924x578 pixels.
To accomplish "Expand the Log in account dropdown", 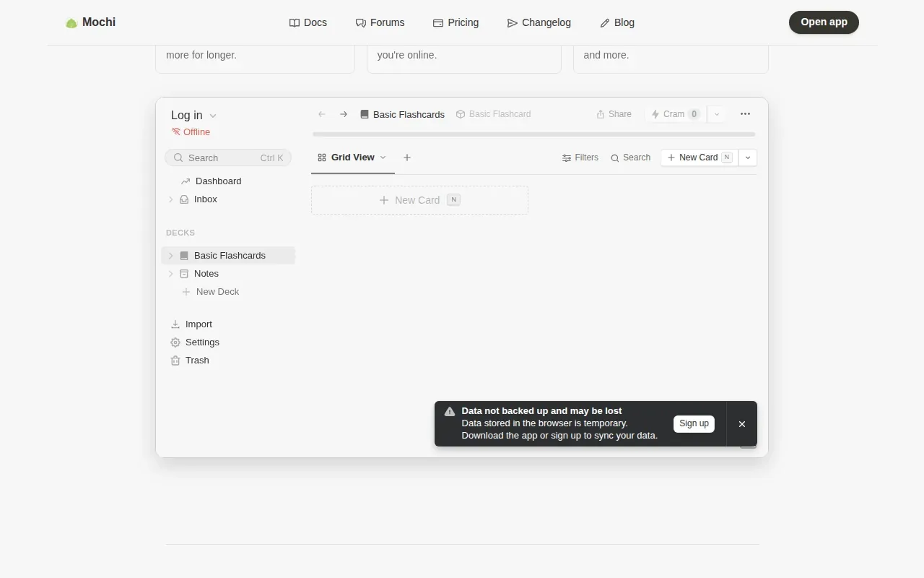I will tap(193, 116).
